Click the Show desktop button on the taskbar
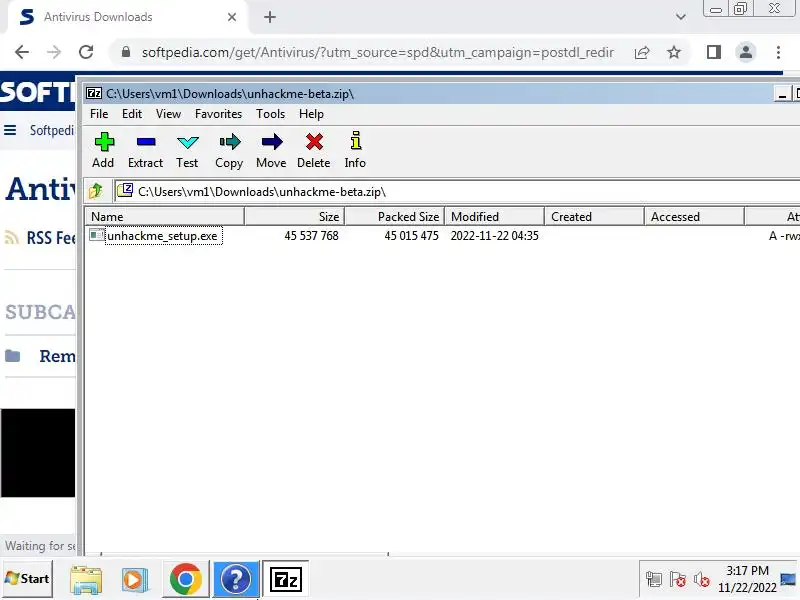Viewport: 800px width, 600px height. tap(788, 579)
